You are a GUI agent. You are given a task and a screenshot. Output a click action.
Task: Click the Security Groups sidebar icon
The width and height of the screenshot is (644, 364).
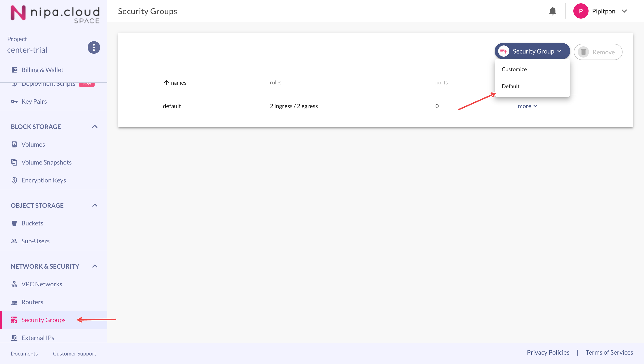pos(14,320)
